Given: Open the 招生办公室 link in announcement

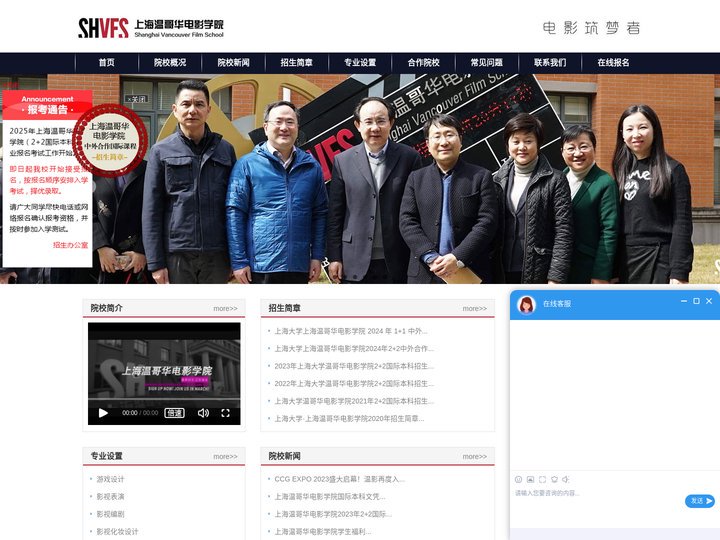Looking at the screenshot, I should 70,245.
